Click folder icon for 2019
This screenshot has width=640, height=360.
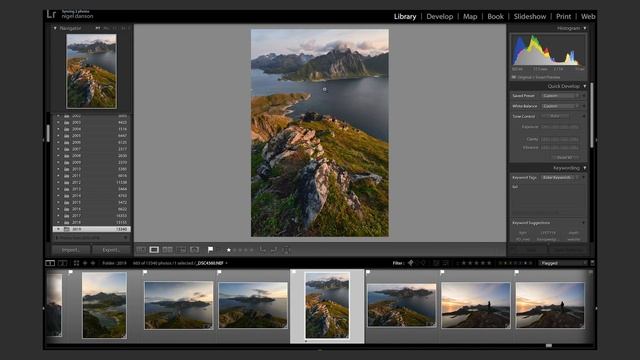[67, 229]
